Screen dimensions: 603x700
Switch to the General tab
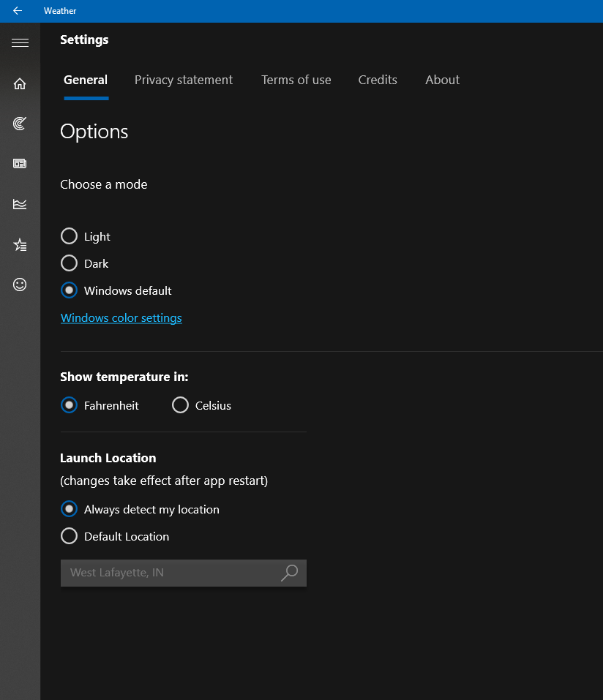[86, 80]
